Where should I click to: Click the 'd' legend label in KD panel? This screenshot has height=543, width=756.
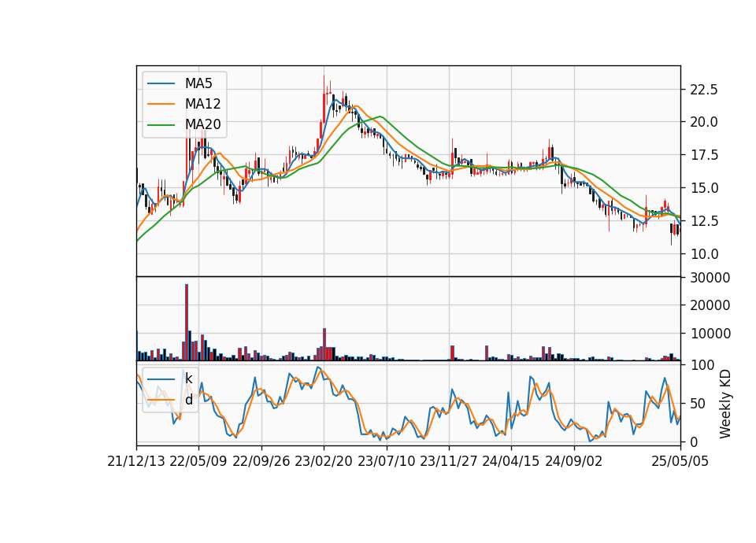pyautogui.click(x=188, y=400)
